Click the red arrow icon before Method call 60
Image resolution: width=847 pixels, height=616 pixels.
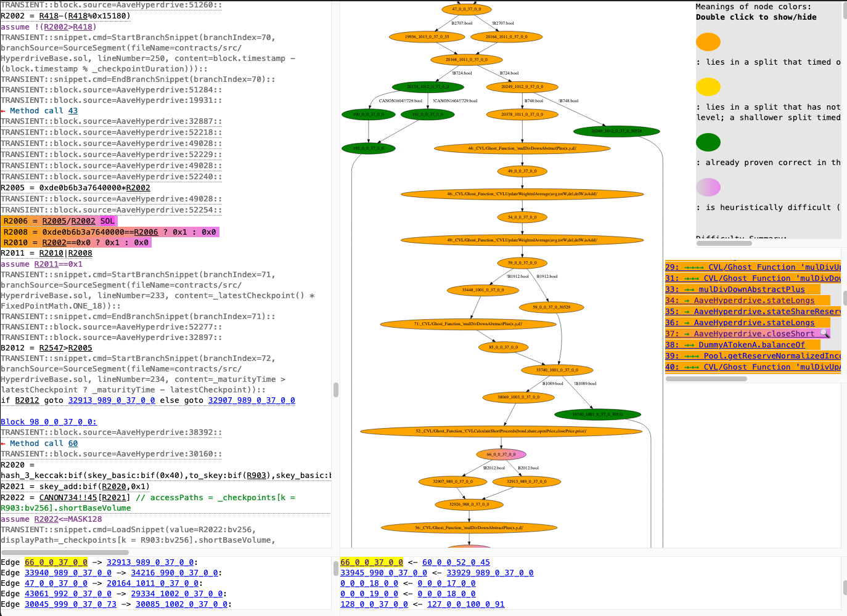pyautogui.click(x=4, y=443)
